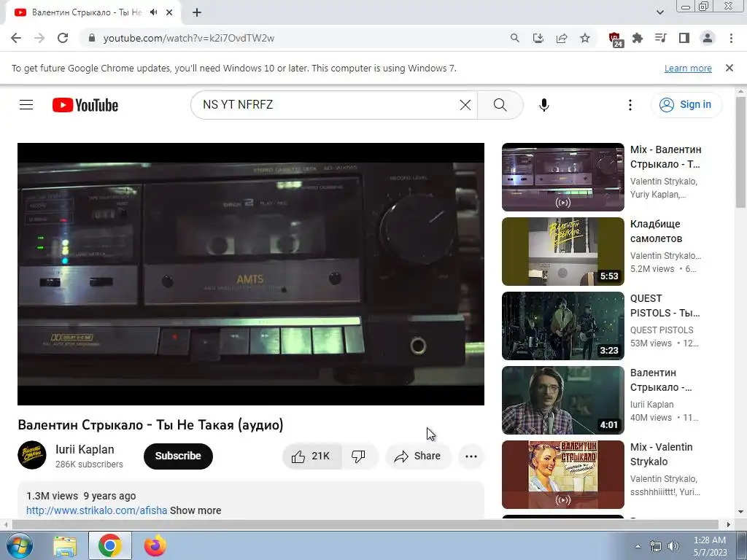The height and width of the screenshot is (560, 747).
Task: Dislike the video with thumbs-down
Action: coord(359,456)
